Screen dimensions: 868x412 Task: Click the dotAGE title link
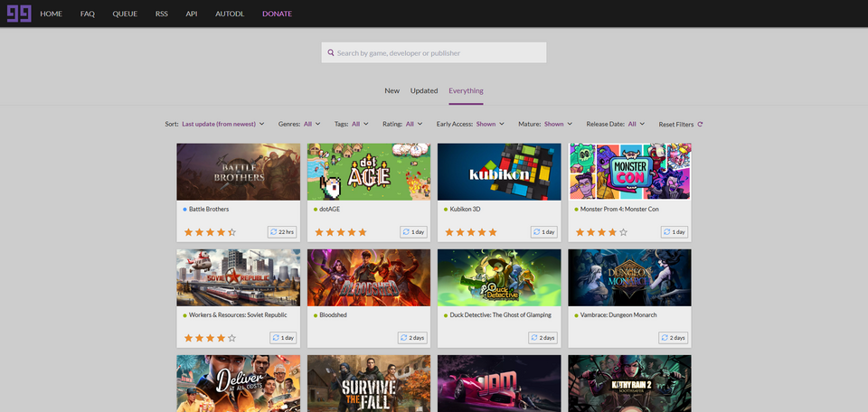(330, 210)
